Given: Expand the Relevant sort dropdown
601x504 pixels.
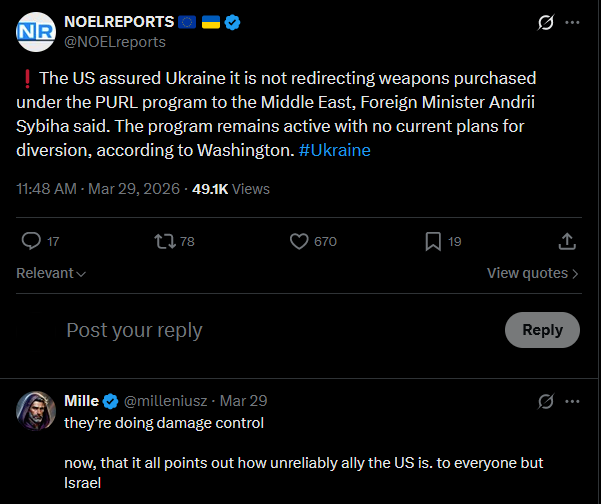Looking at the screenshot, I should (51, 273).
